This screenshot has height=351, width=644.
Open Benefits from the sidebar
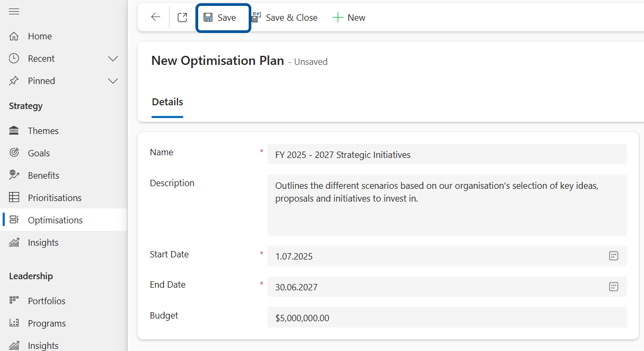(x=44, y=175)
